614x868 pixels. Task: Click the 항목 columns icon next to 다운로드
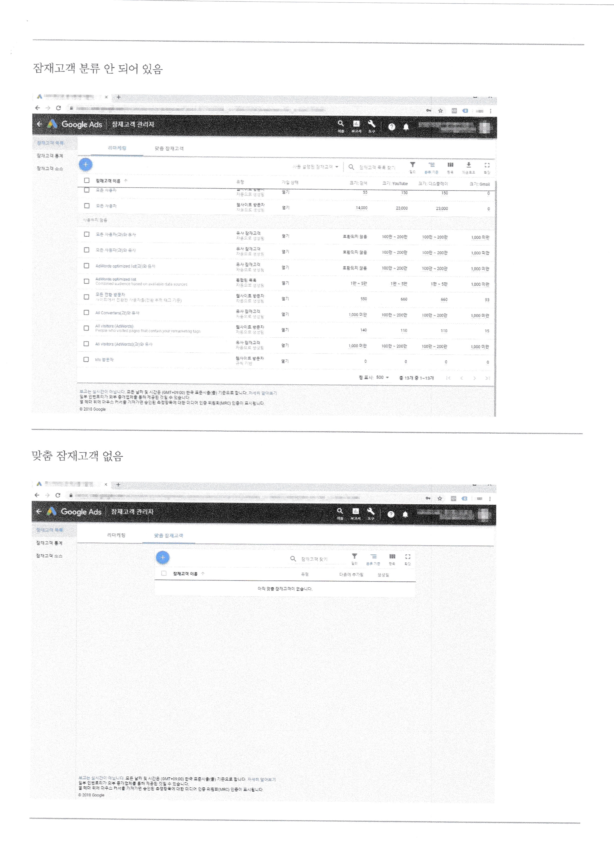click(450, 165)
